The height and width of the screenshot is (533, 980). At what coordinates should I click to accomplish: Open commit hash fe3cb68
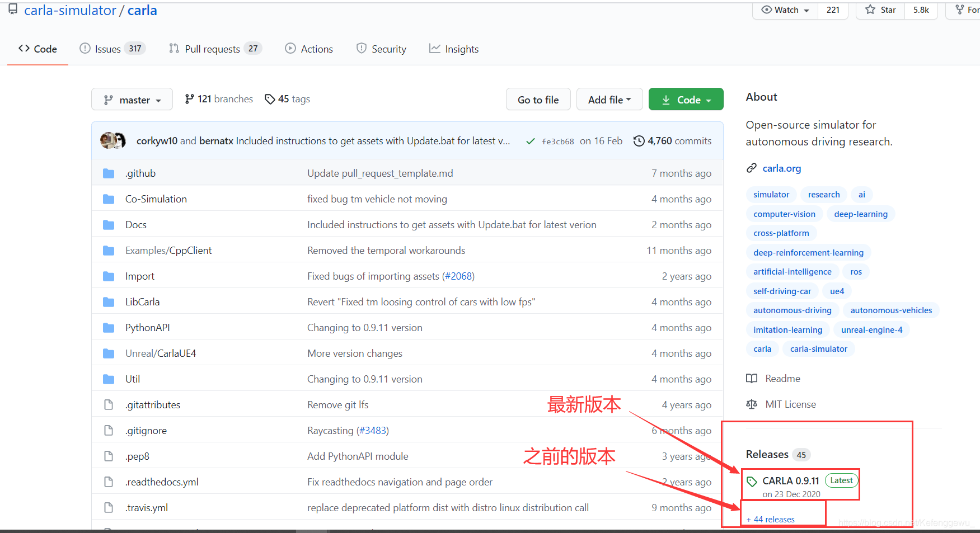(558, 141)
